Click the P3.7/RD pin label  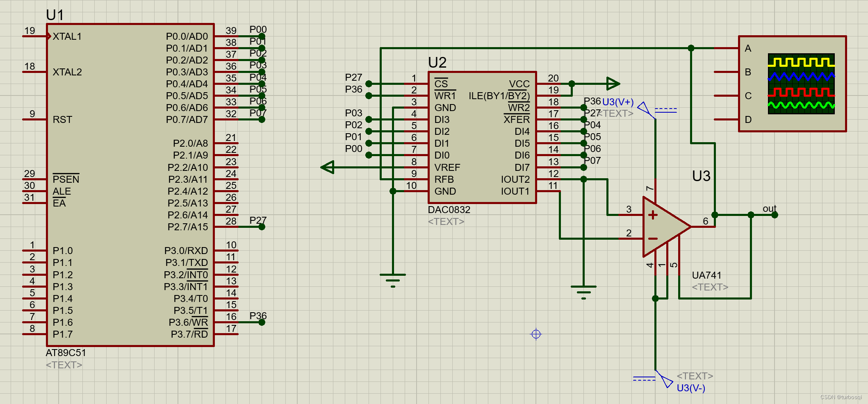(x=189, y=334)
